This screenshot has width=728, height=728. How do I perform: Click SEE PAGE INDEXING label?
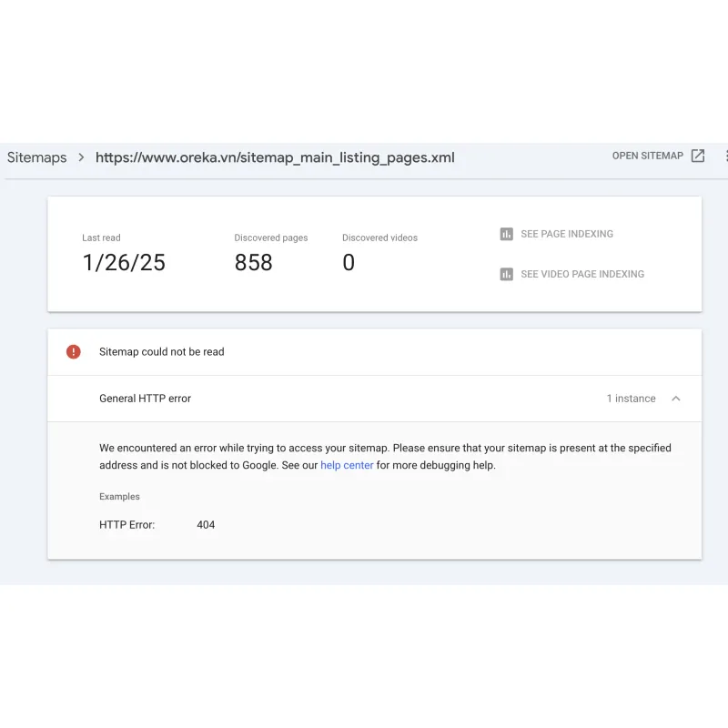pyautogui.click(x=567, y=234)
